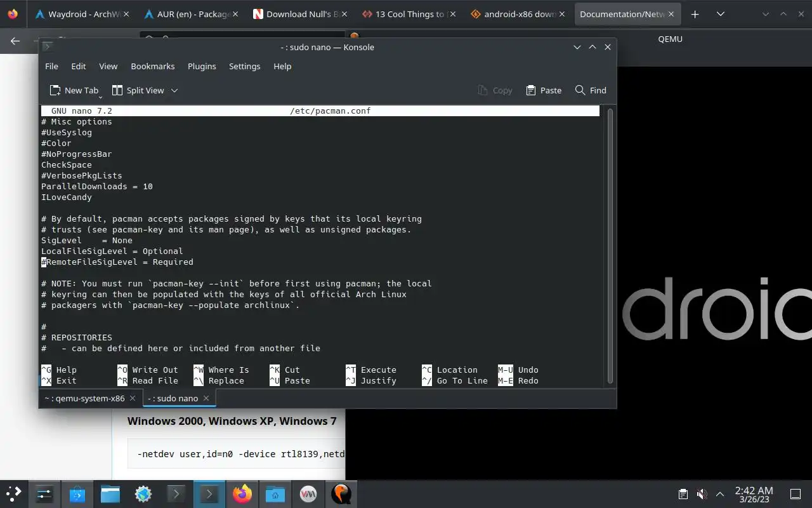Close the AUR (en) tab
Screen dimensions: 812x508
click(x=236, y=14)
